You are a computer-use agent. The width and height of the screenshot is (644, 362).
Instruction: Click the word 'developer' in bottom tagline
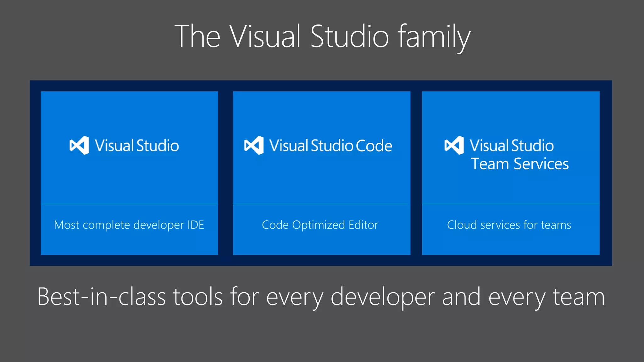[x=382, y=297]
